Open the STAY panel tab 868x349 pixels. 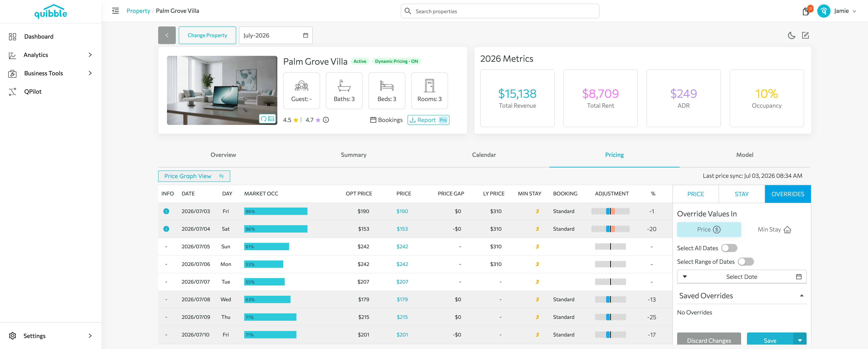coord(741,194)
